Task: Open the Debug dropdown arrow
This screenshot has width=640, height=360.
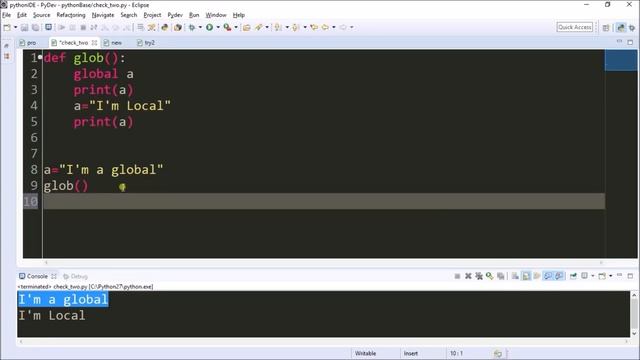Action: [200, 27]
